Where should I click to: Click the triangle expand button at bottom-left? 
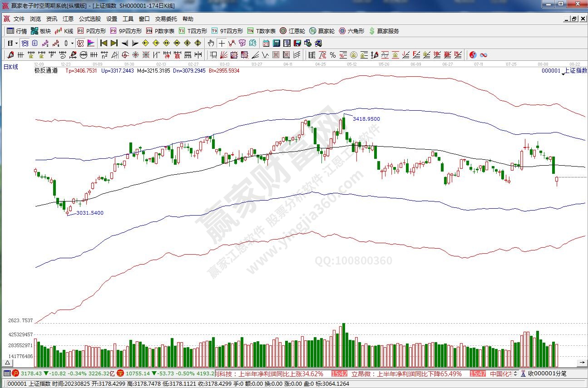pyautogui.click(x=7, y=363)
